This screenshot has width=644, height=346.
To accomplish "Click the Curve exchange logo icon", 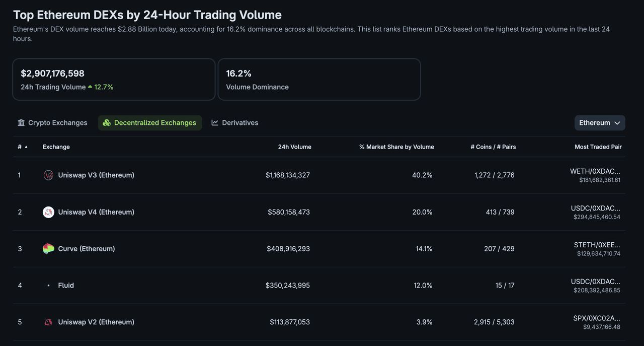I will tap(48, 249).
